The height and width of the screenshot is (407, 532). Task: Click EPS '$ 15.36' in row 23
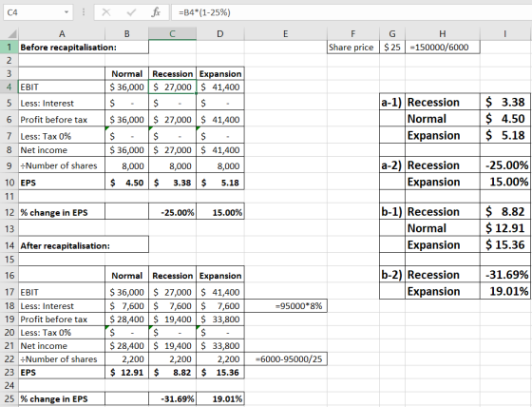(x=220, y=373)
